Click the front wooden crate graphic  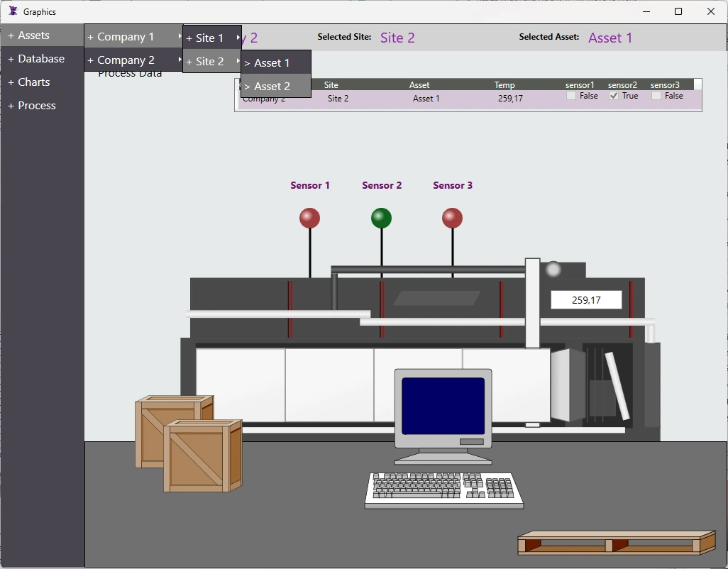202,455
